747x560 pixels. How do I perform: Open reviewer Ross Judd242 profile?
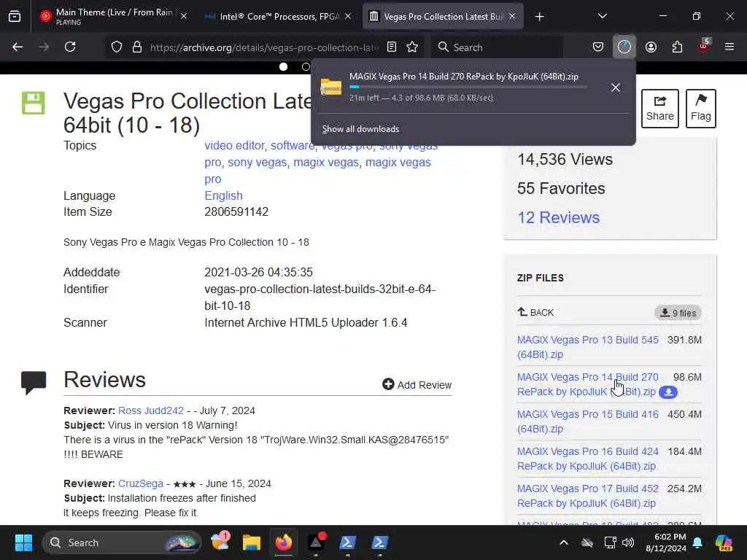tap(150, 411)
